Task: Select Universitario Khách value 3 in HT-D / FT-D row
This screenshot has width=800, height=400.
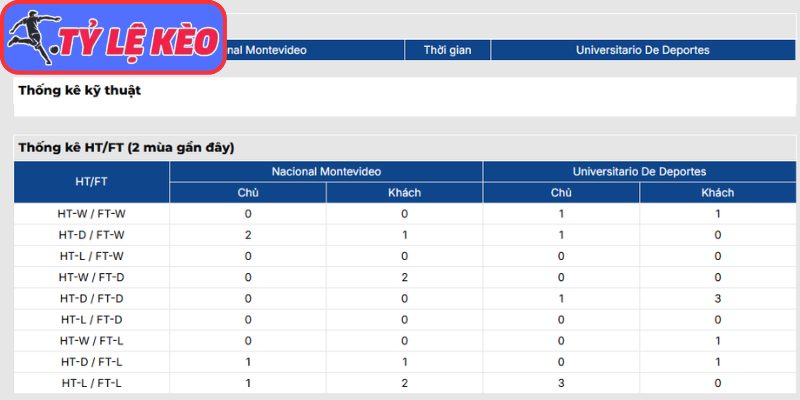Action: coord(718,298)
